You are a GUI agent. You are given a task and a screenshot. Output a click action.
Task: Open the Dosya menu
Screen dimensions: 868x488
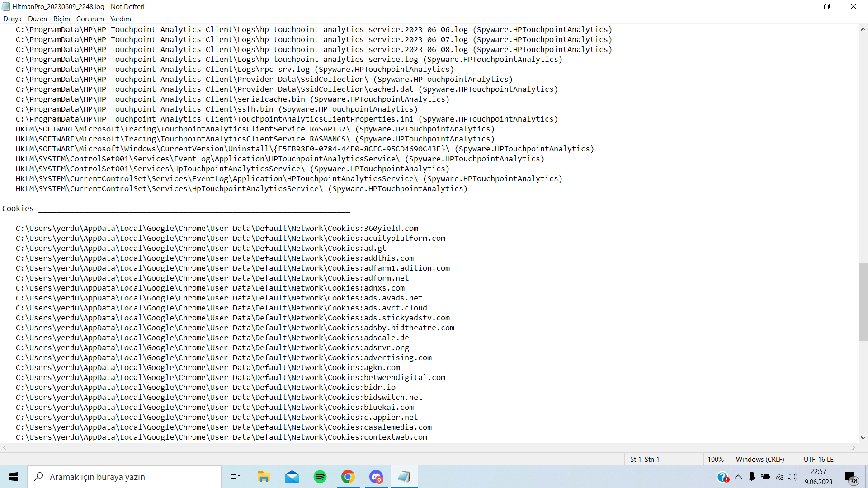click(12, 19)
